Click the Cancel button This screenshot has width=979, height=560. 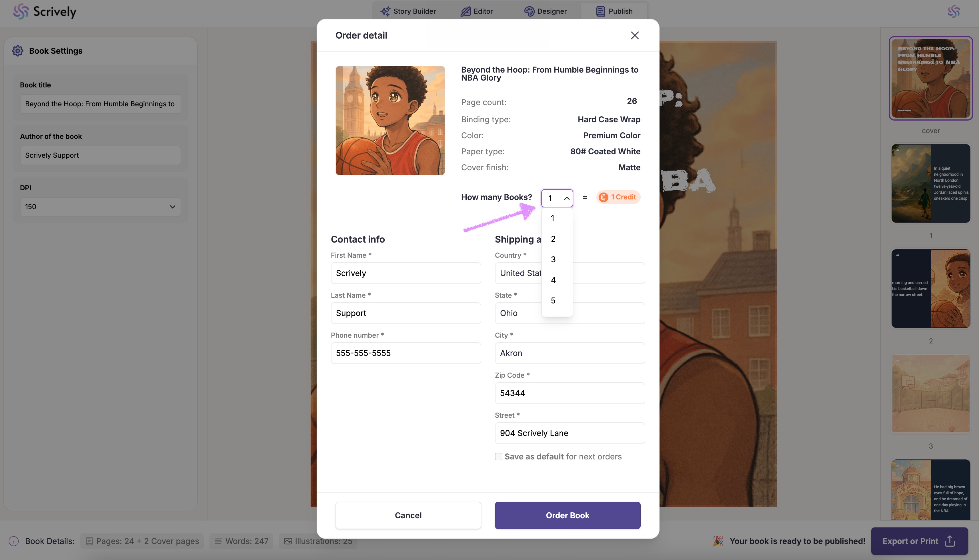point(408,515)
